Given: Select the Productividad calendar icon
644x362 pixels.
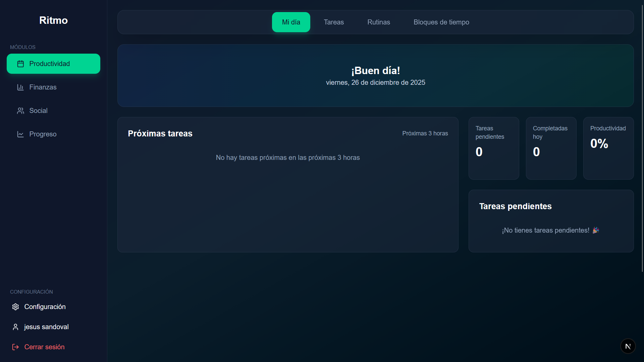Looking at the screenshot, I should (20, 63).
